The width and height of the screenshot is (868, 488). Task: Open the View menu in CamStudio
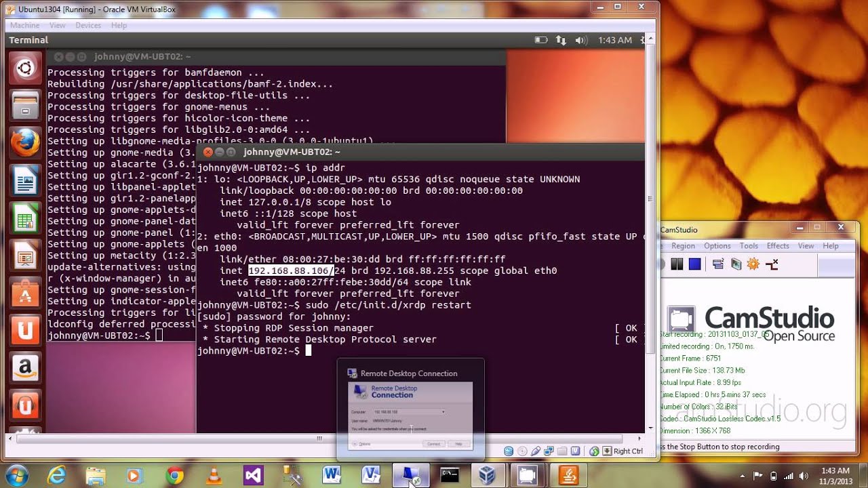[x=806, y=246]
